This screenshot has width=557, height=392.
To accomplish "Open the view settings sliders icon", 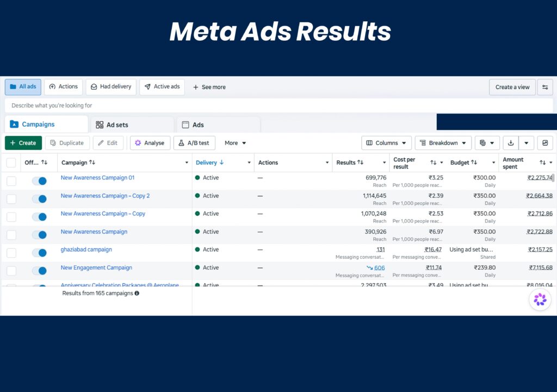I will coord(545,87).
